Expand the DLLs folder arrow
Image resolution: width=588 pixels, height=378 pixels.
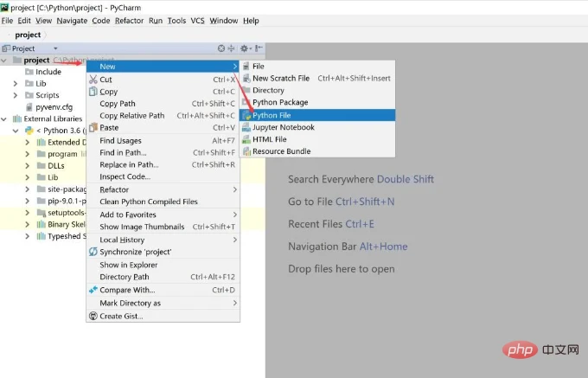pyautogui.click(x=28, y=166)
